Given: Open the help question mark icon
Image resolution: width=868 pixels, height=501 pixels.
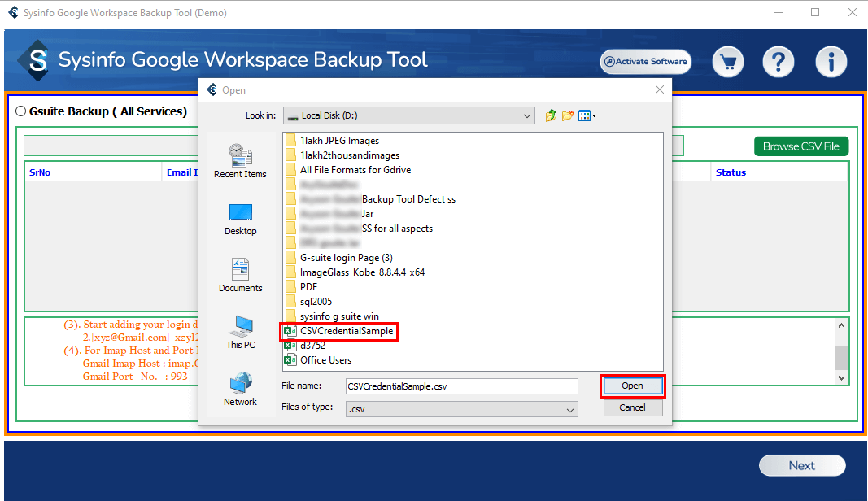Looking at the screenshot, I should click(x=779, y=62).
